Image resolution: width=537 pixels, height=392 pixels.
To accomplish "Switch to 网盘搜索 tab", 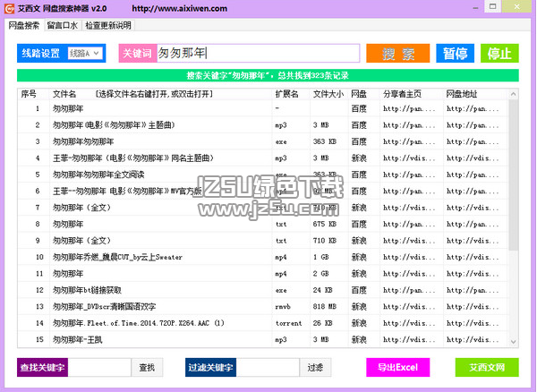I will pyautogui.click(x=24, y=25).
